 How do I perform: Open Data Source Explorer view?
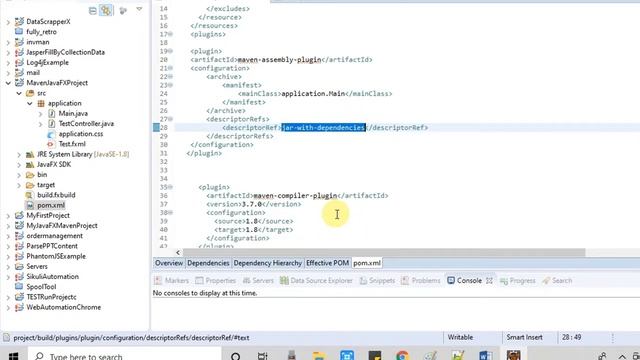point(316,281)
